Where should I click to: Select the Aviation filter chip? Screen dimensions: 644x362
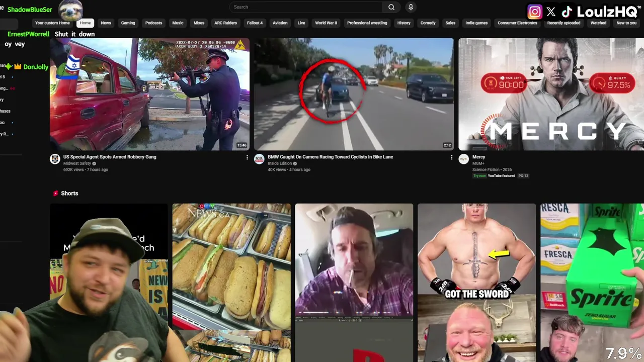[x=280, y=23]
